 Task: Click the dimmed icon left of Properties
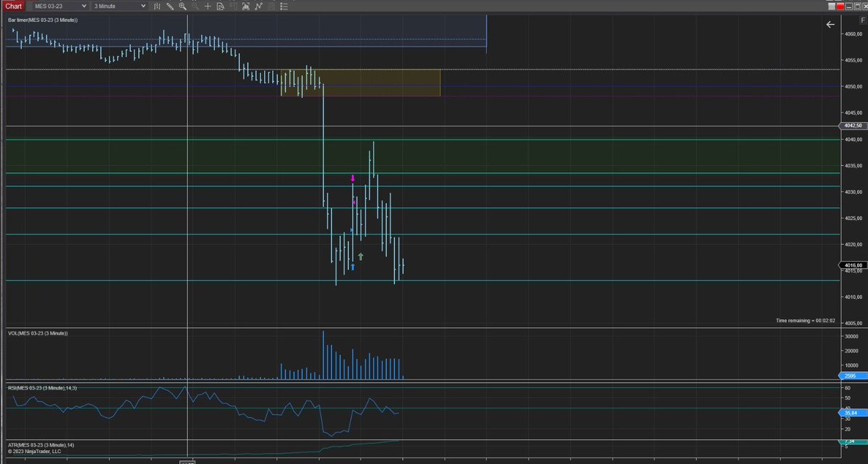pos(271,6)
